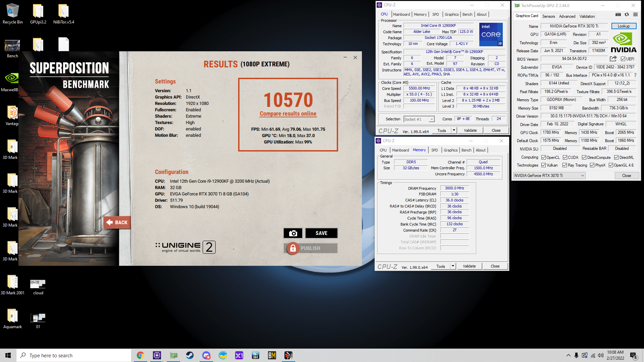Click the BIOS share/export icon in GPU-Z
This screenshot has height=362, width=644.
pyautogui.click(x=613, y=59)
